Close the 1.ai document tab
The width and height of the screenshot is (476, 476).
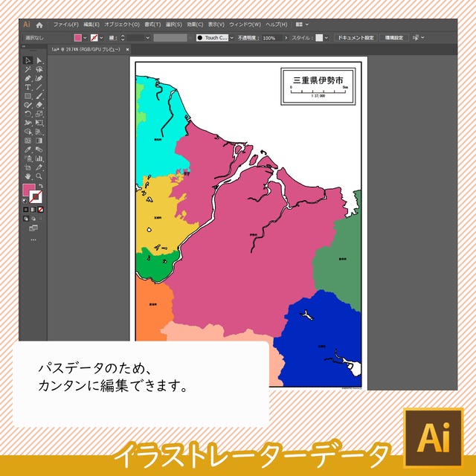(127, 49)
